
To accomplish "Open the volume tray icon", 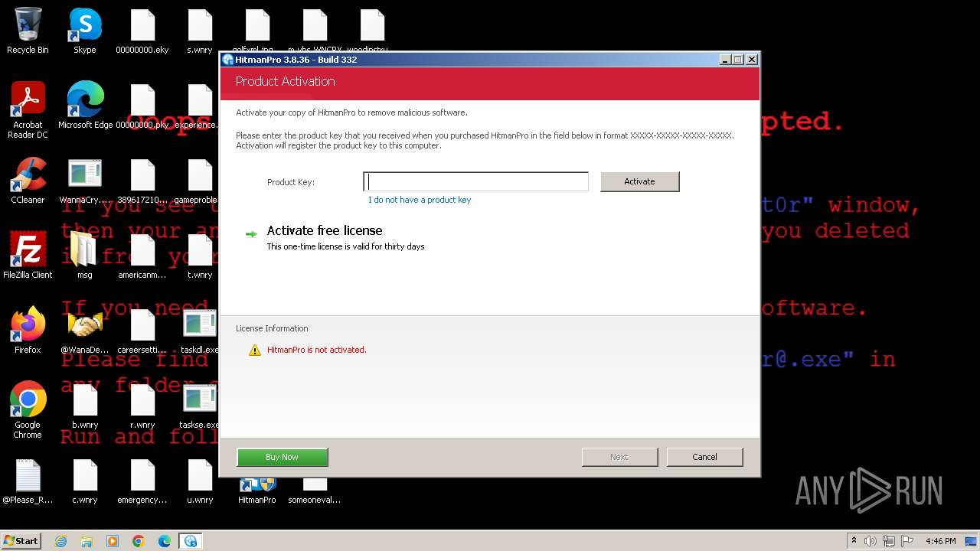I will pos(871,541).
